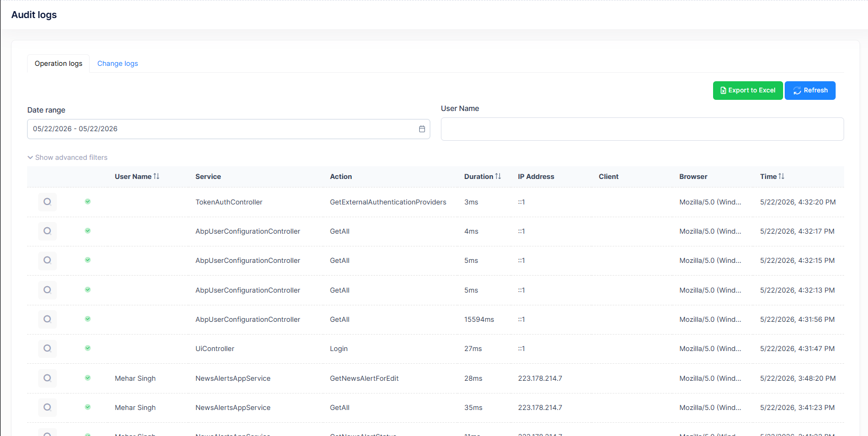868x436 pixels.
Task: Click the Browser column header
Action: coord(693,177)
